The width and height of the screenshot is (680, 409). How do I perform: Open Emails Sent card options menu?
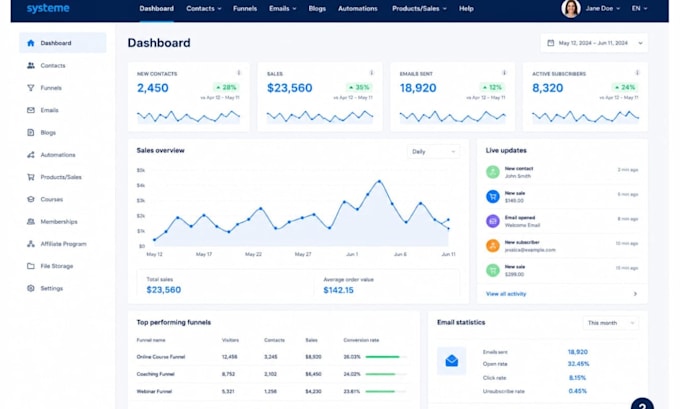click(x=504, y=72)
